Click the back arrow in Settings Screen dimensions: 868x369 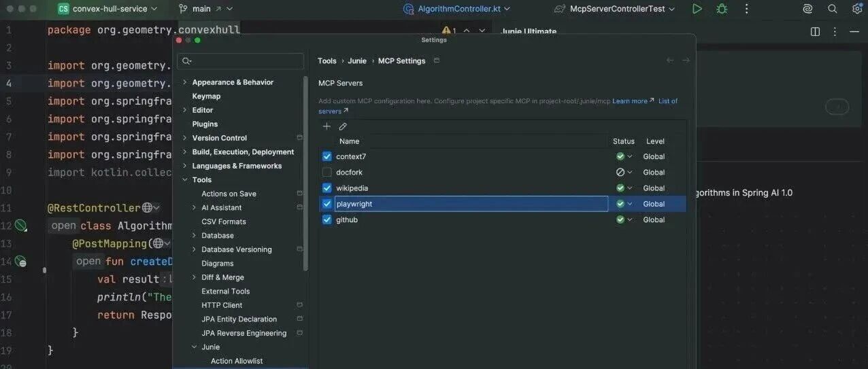pyautogui.click(x=670, y=60)
